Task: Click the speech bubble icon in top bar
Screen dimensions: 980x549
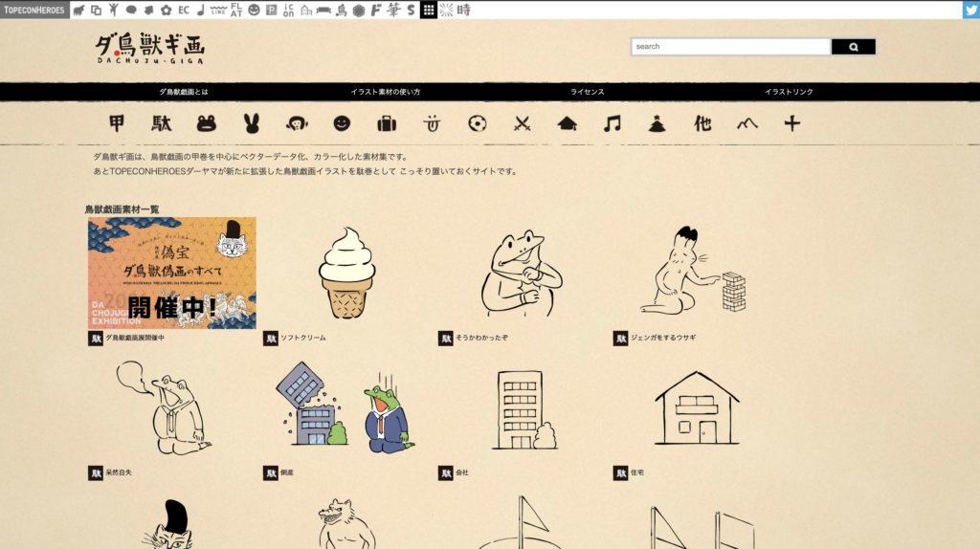Action: coord(131,10)
